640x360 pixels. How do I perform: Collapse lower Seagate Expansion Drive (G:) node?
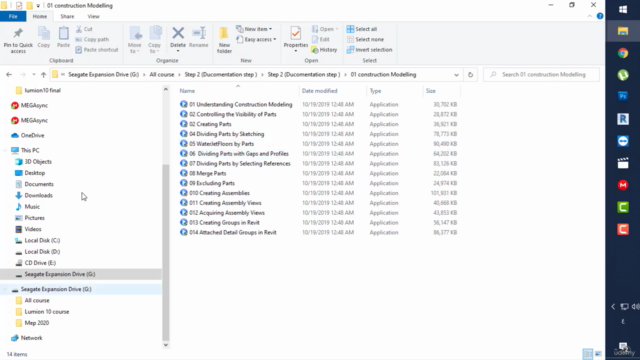pos(5,289)
